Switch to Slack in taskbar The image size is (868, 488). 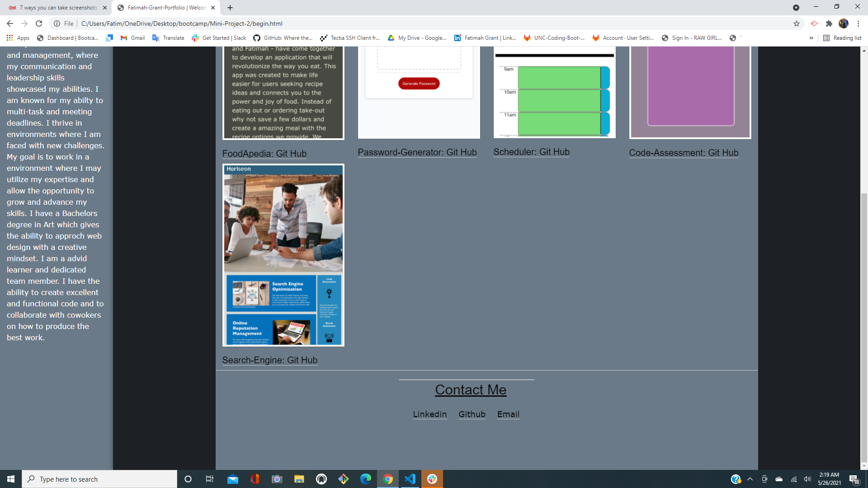[432, 479]
